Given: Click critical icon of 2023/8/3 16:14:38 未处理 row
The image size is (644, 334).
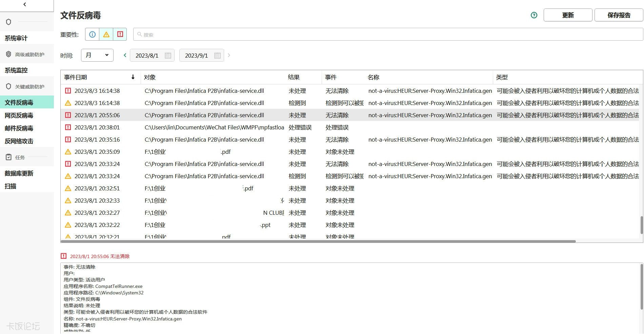Looking at the screenshot, I should click(68, 91).
